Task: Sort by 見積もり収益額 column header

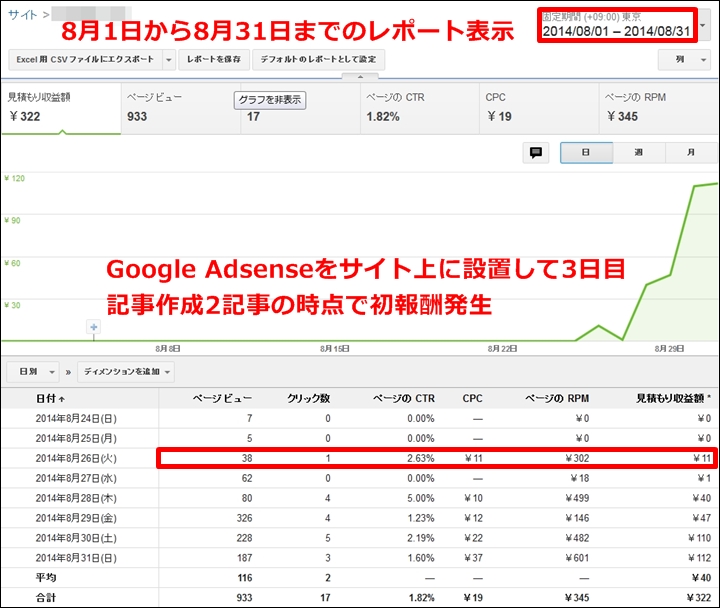Action: [x=673, y=399]
